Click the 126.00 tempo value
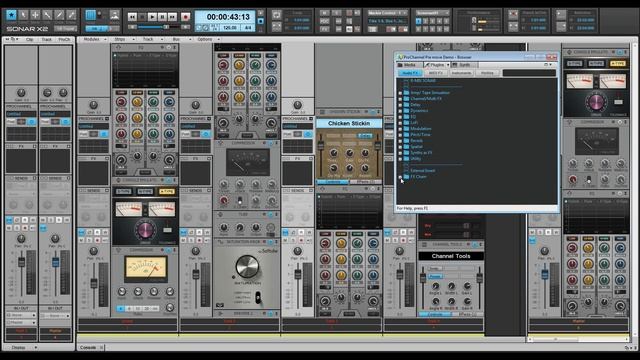This screenshot has height=360, width=640. pos(230,28)
